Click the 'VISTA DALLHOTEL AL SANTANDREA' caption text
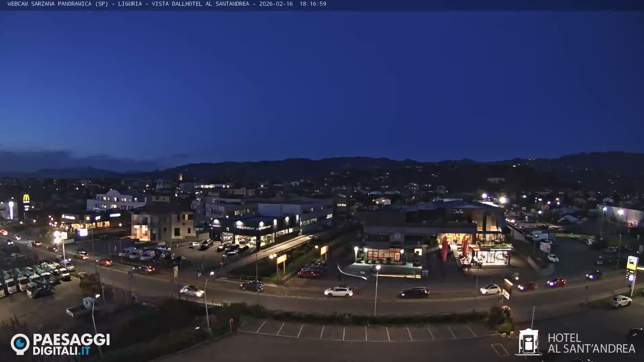644x362 pixels. 200,4
